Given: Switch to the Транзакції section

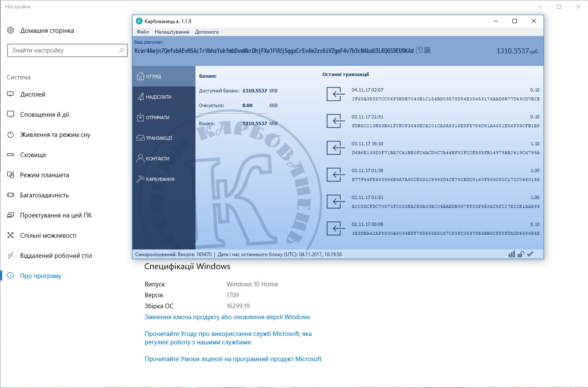Looking at the screenshot, I should (164, 138).
